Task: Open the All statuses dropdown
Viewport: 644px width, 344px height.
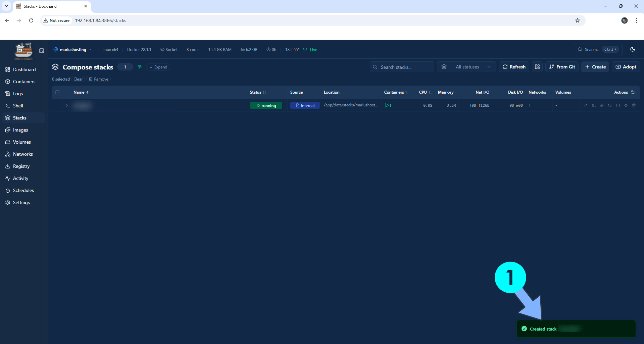Action: [x=466, y=67]
